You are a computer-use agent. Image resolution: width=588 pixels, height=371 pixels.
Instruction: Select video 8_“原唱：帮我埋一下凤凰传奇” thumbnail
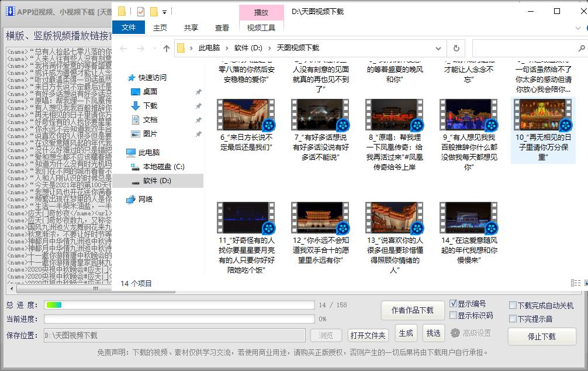395,115
